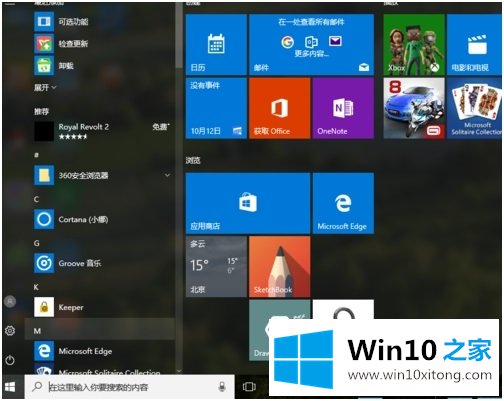Launch Cortana (小娜) from app list

pos(102,219)
